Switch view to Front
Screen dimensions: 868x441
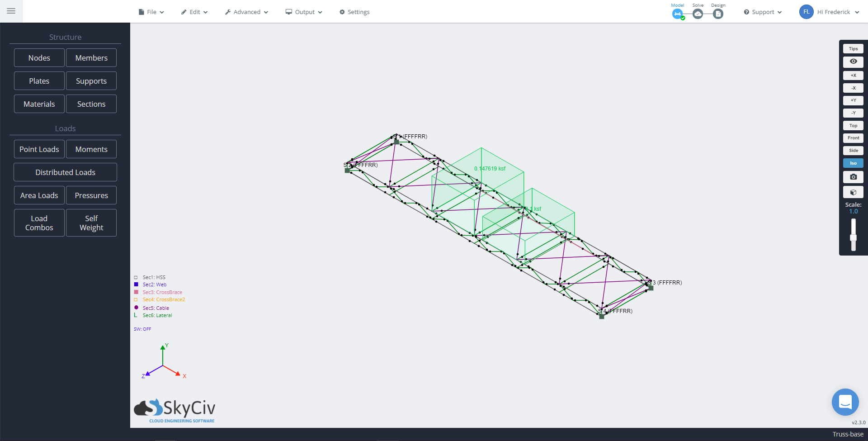[x=853, y=138]
